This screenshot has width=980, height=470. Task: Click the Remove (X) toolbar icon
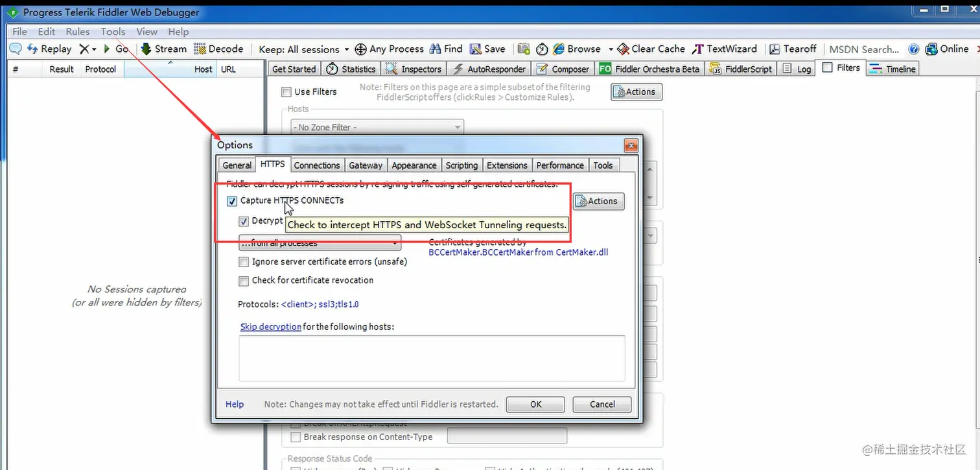pos(84,49)
